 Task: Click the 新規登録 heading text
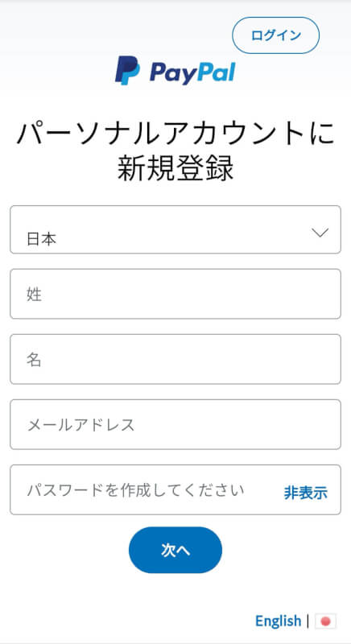pyautogui.click(x=175, y=168)
